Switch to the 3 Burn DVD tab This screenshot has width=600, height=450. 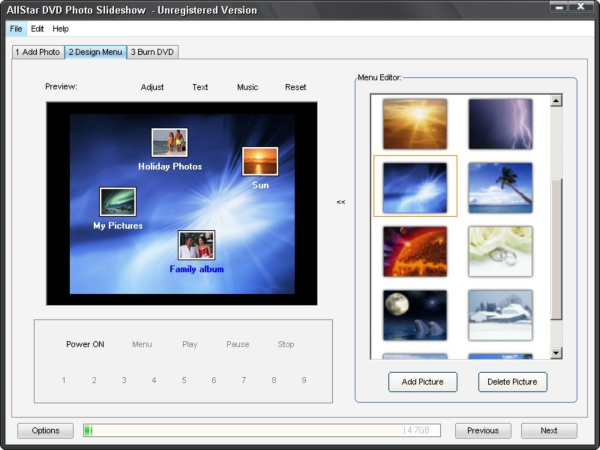pyautogui.click(x=153, y=52)
